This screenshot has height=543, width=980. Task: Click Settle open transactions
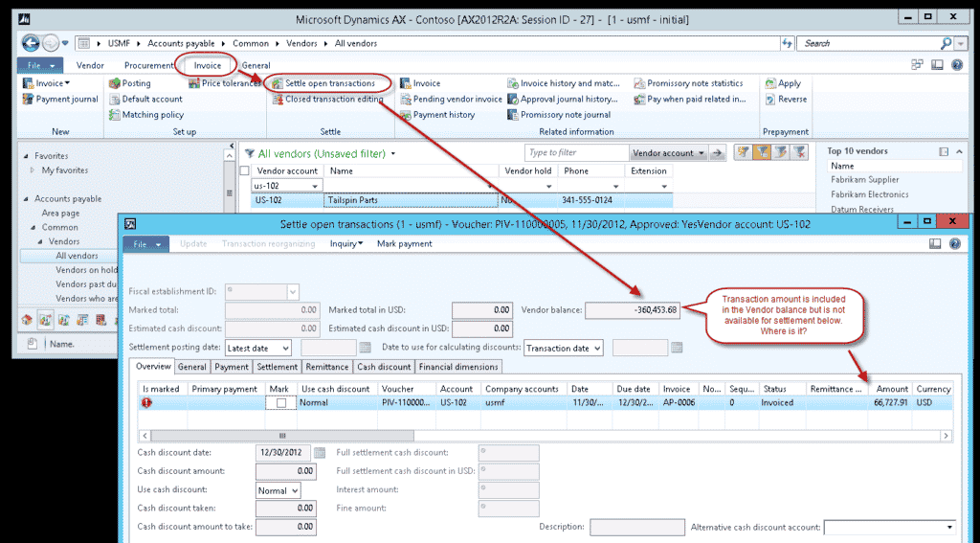pos(323,83)
